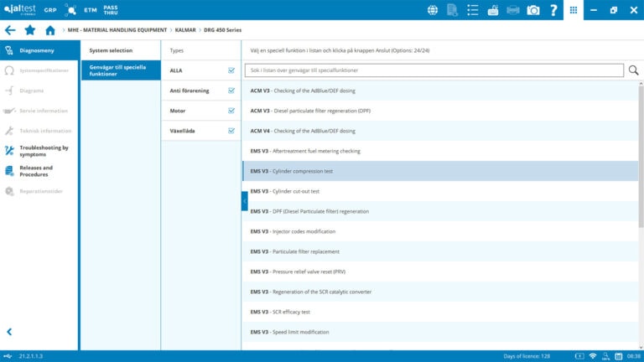Select EMS V3 Particulate filter replacement

(x=440, y=251)
